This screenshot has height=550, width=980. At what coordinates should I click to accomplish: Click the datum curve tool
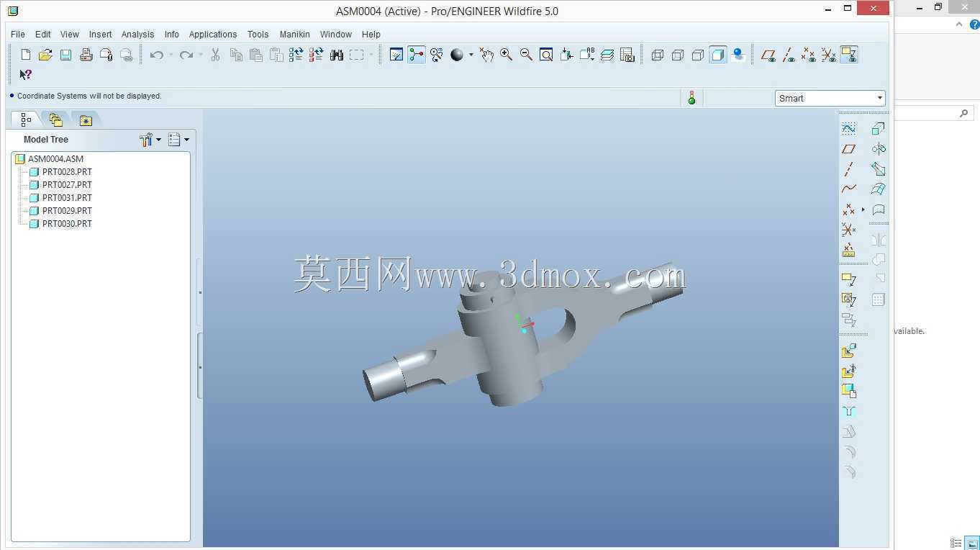point(849,189)
